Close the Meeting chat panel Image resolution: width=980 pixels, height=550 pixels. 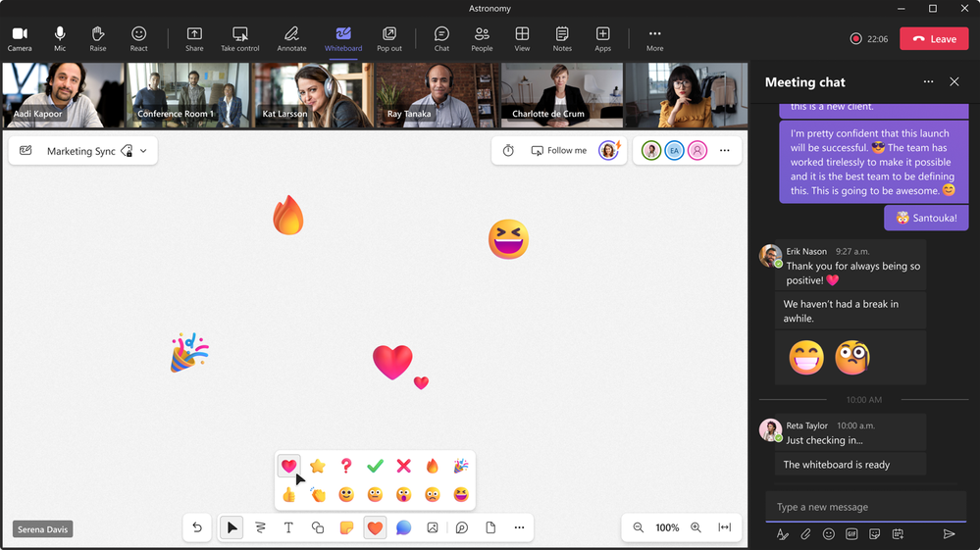[x=954, y=81]
